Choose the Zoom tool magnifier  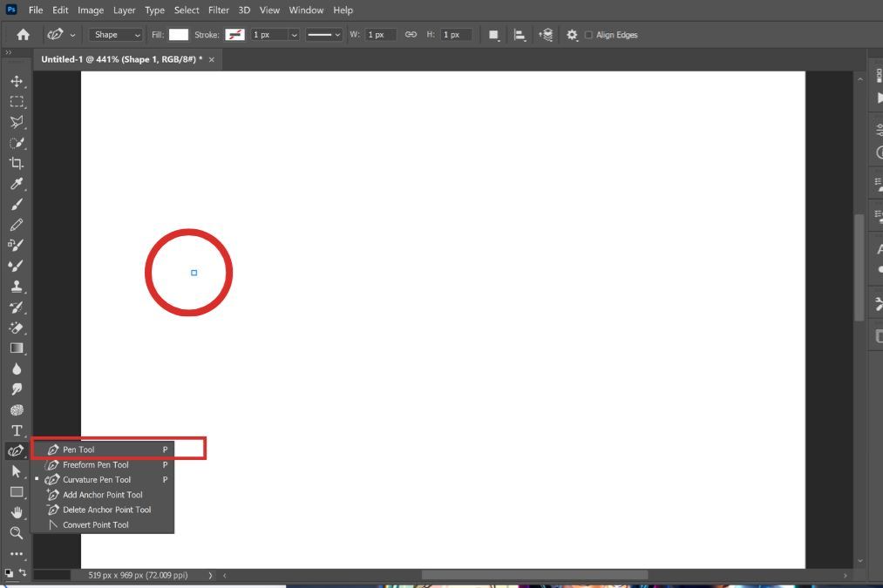click(x=16, y=532)
